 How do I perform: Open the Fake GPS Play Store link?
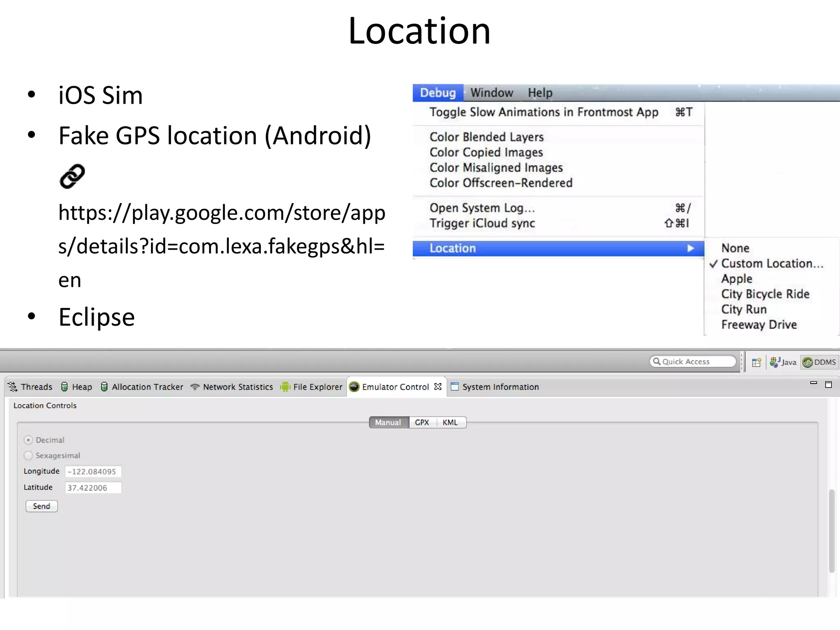(x=222, y=246)
